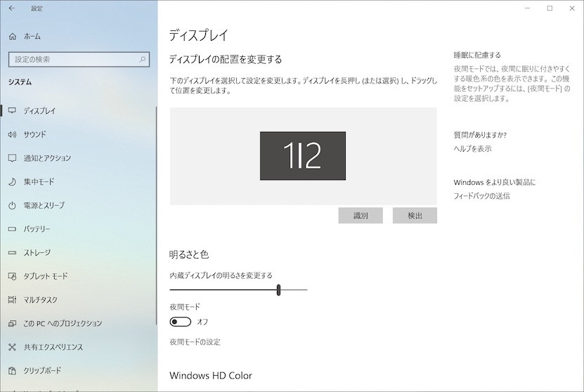Screen dimensions: 584x392
Task: Click Windows をより良い製品に text
Action: pyautogui.click(x=495, y=183)
